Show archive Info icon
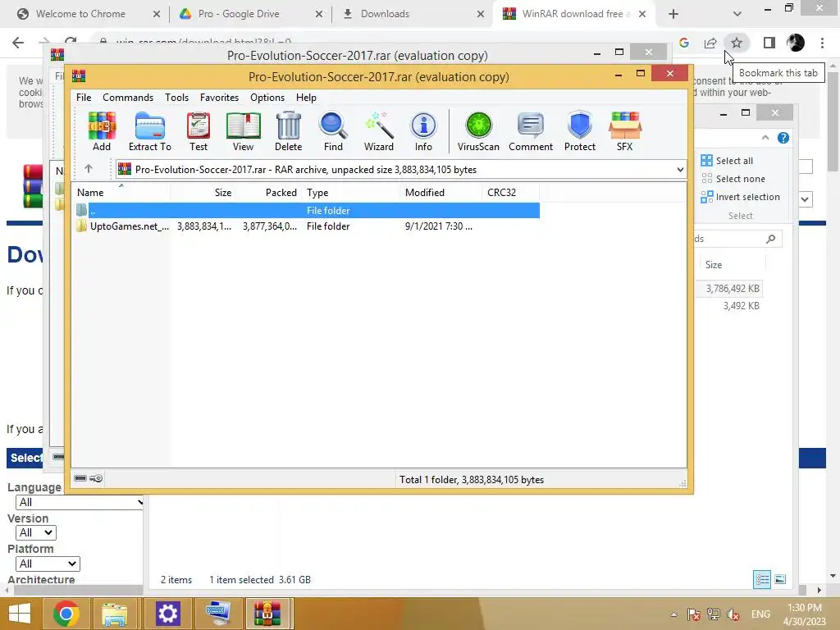Image resolution: width=840 pixels, height=630 pixels. pos(423,132)
